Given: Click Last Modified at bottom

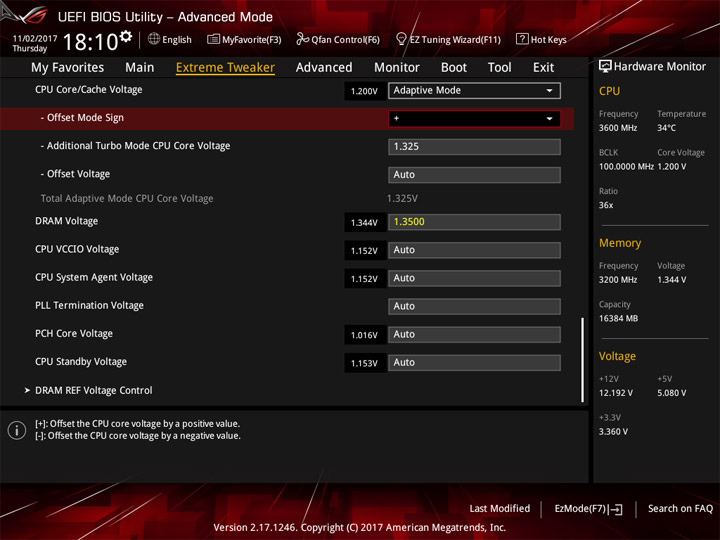Looking at the screenshot, I should 500,508.
